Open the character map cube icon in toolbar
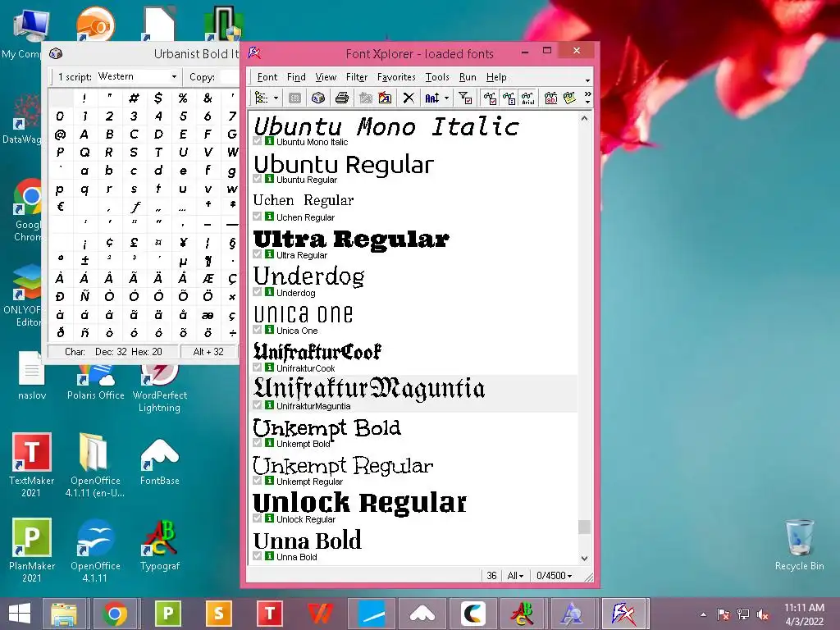This screenshot has height=630, width=840. [318, 98]
